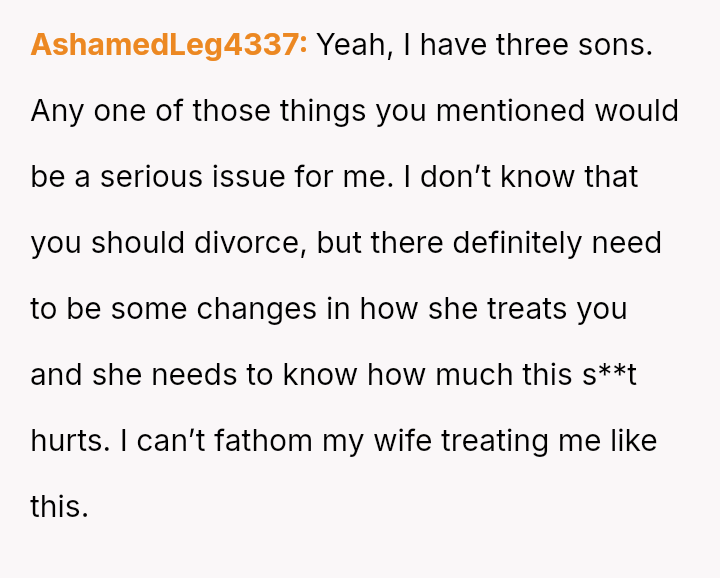
Task: Click the final word "this." of the comment
Action: (x=59, y=506)
